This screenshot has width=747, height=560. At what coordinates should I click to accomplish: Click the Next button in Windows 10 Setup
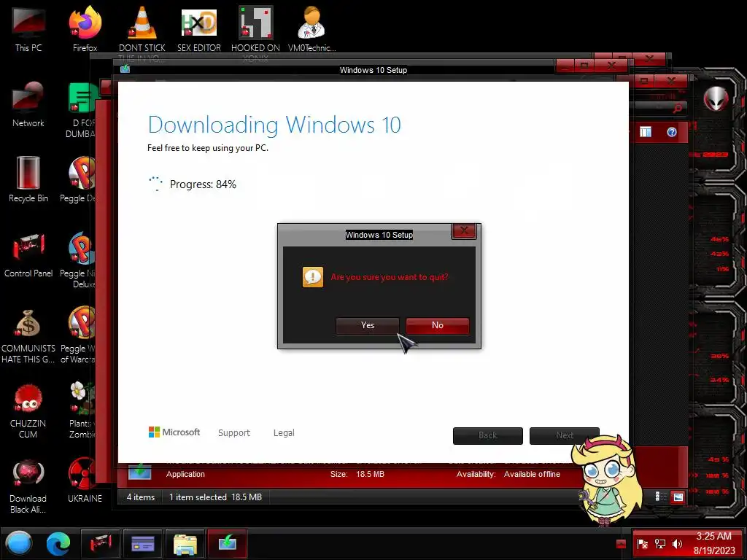(x=565, y=435)
